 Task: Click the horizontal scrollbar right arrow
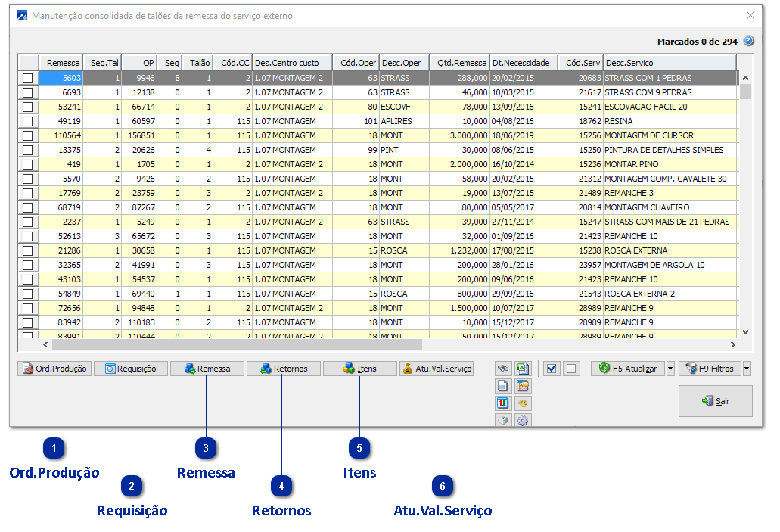pos(732,345)
